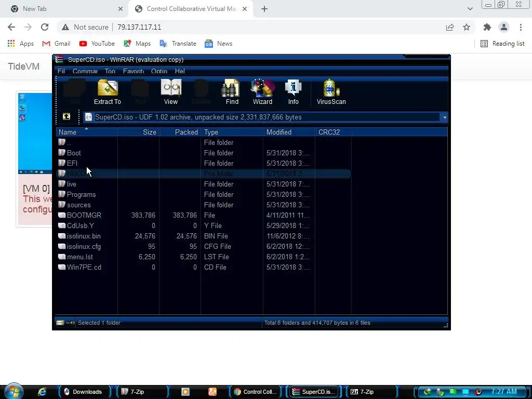
Task: Go back in the browser
Action: click(x=11, y=27)
